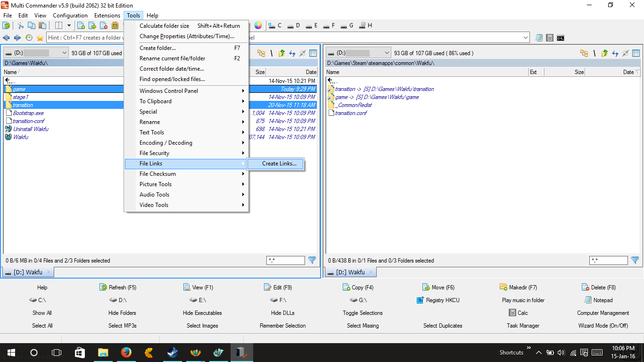Viewport: 644px width, 362px height.
Task: Open disc drive H from toolbar
Action: tap(365, 25)
